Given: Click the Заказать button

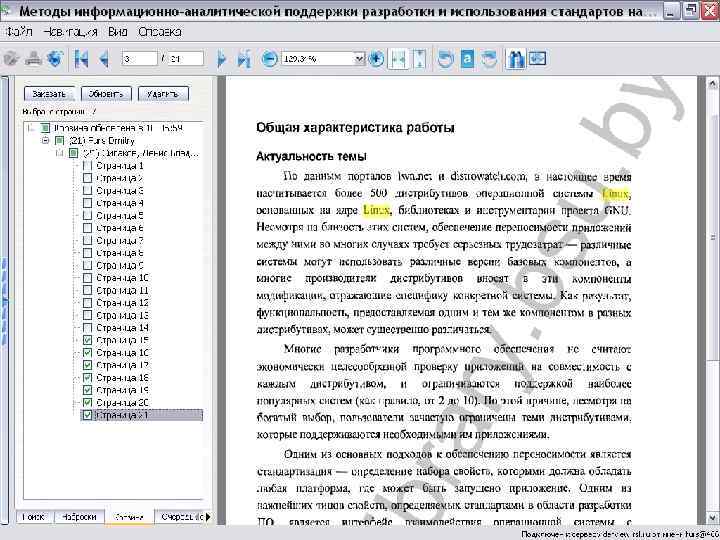Looking at the screenshot, I should point(49,94).
